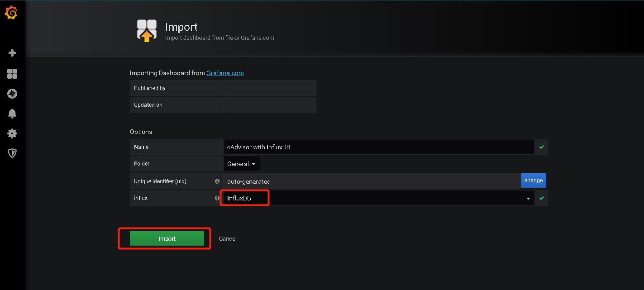Screen dimensions: 644x290
Task: Open the Create plus menu in sidebar
Action: [x=12, y=53]
